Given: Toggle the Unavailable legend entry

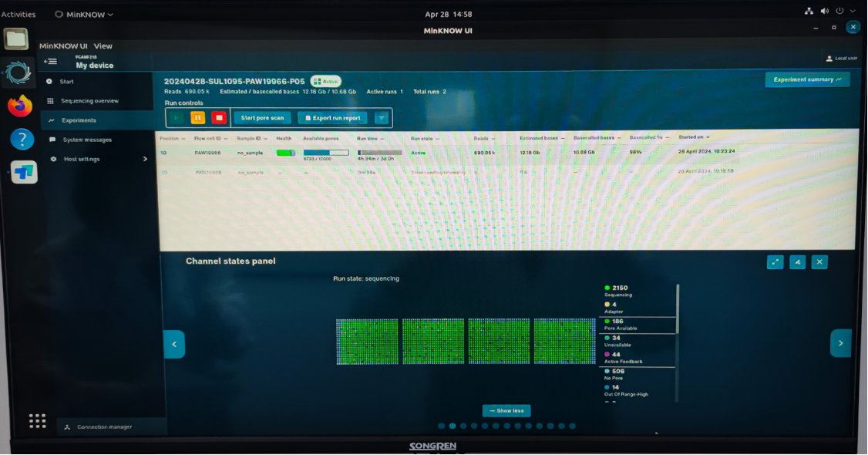Looking at the screenshot, I should [x=617, y=341].
